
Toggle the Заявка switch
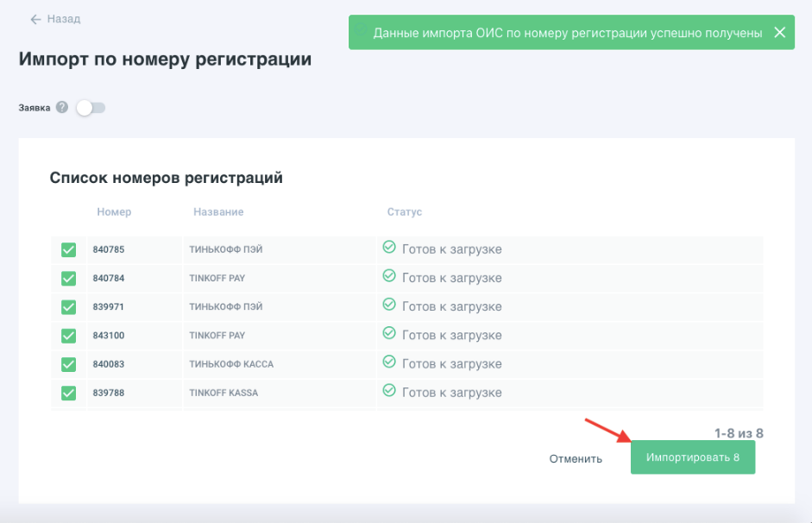coord(91,108)
